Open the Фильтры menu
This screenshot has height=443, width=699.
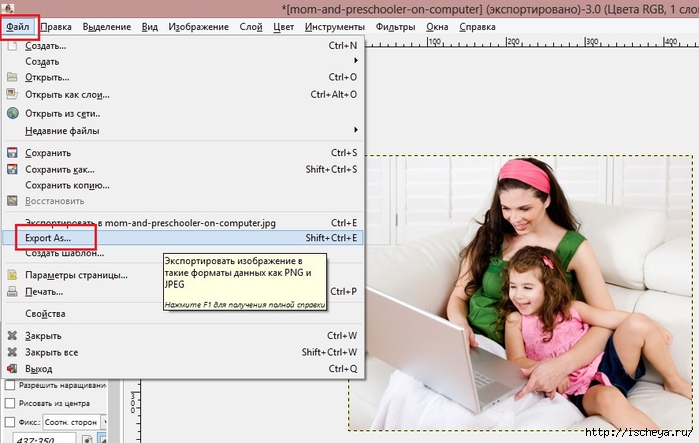tap(395, 27)
